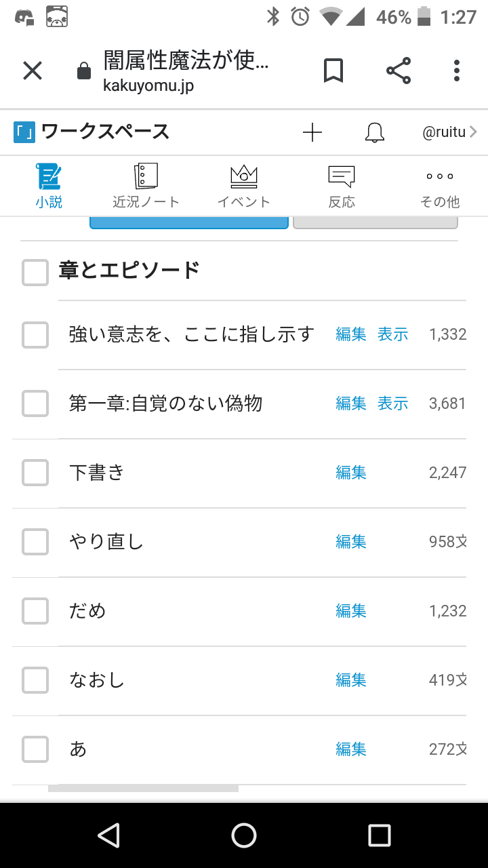
Task: Click 表示 link for 強い意志を、ここに指し示す
Action: tap(393, 334)
